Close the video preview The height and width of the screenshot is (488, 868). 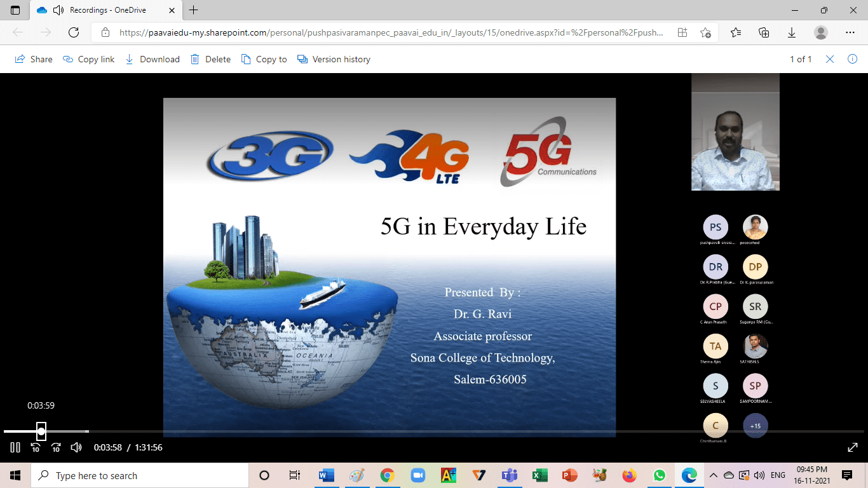[x=830, y=59]
